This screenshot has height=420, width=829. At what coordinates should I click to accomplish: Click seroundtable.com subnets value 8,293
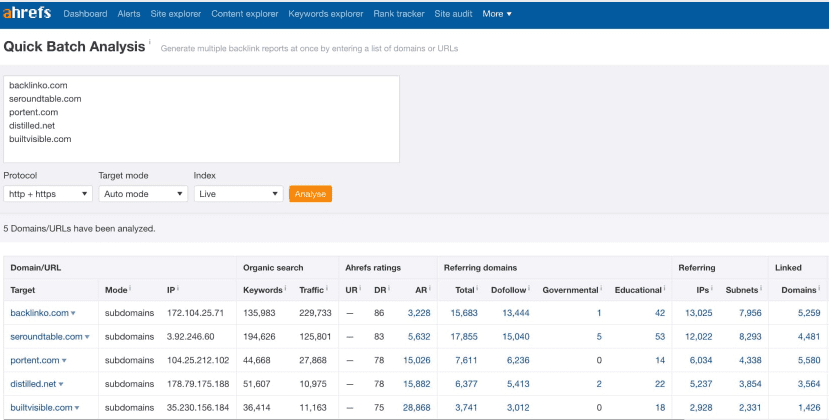pos(750,336)
